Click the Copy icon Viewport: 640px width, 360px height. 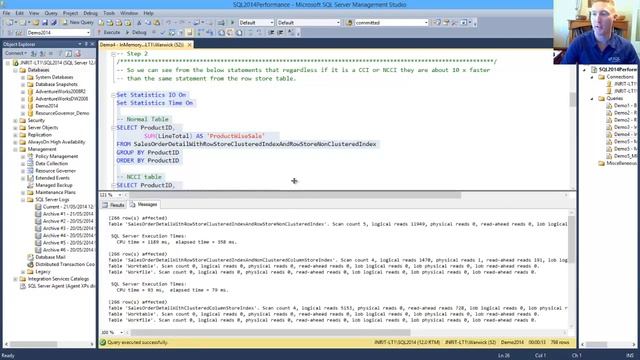[x=148, y=22]
